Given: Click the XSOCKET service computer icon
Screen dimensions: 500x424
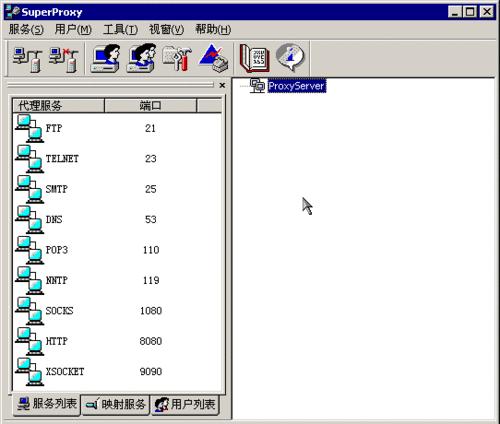Looking at the screenshot, I should coord(29,372).
